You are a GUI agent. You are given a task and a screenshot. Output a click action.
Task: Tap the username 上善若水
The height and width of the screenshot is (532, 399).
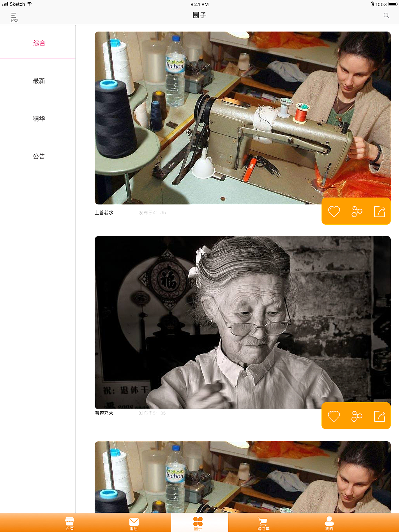tap(104, 213)
